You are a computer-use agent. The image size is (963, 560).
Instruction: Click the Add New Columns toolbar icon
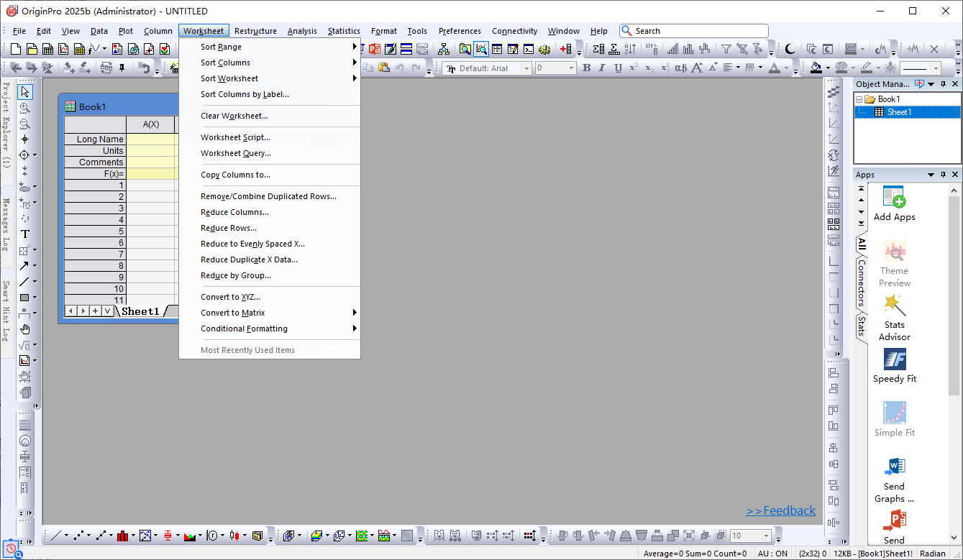(565, 49)
